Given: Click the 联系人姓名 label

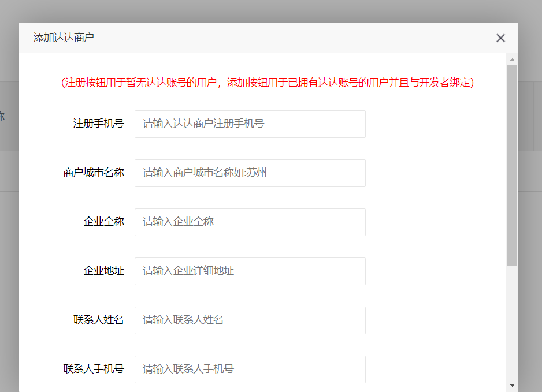Looking at the screenshot, I should (x=98, y=320).
